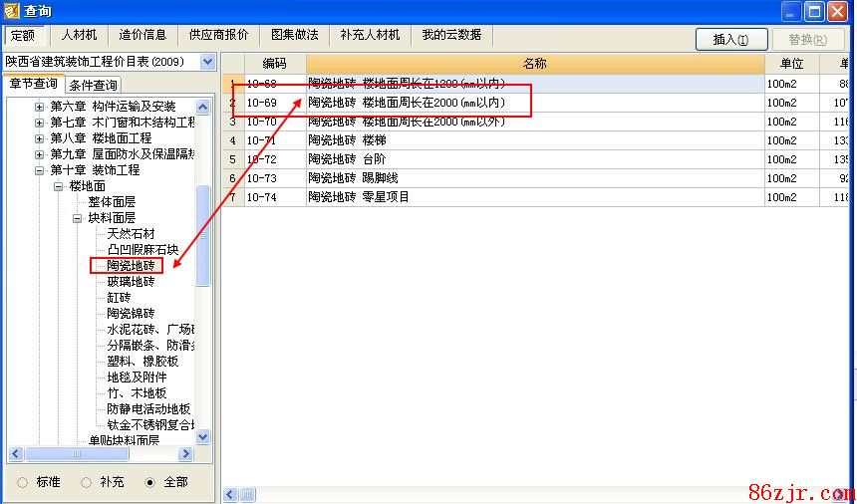
Task: Open the 我的云数据 tab
Action: 450,35
